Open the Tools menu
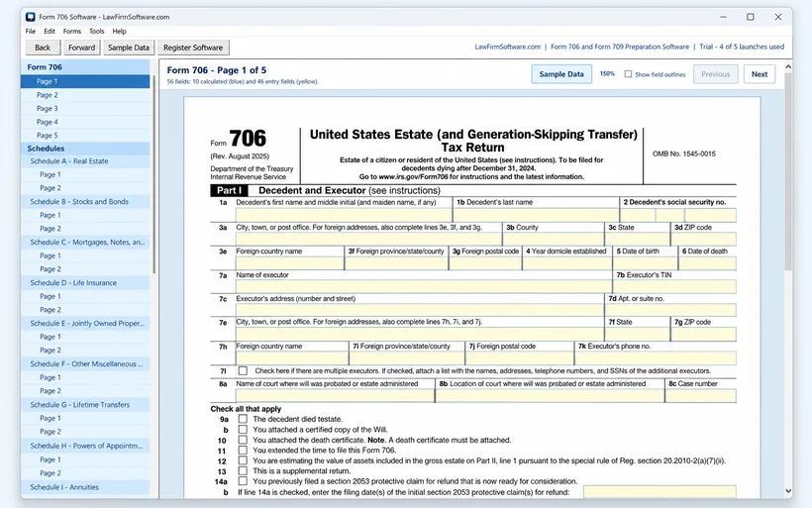The width and height of the screenshot is (812, 508). pyautogui.click(x=96, y=31)
